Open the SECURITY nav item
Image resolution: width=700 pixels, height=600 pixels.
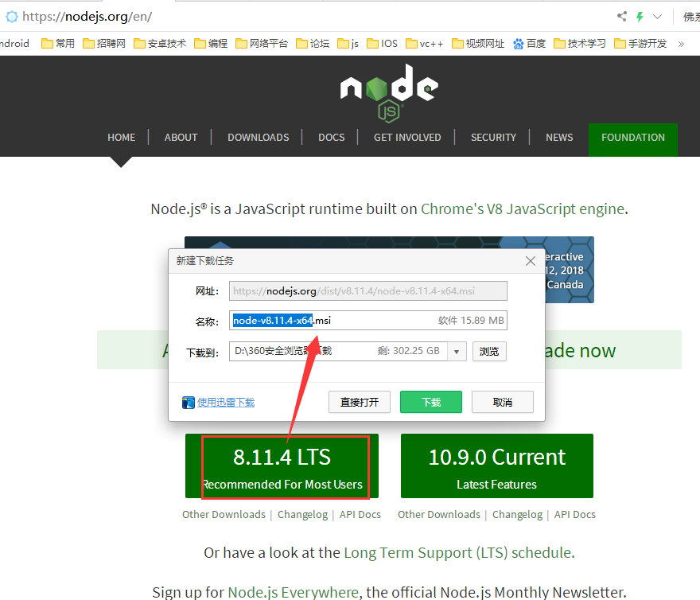493,138
